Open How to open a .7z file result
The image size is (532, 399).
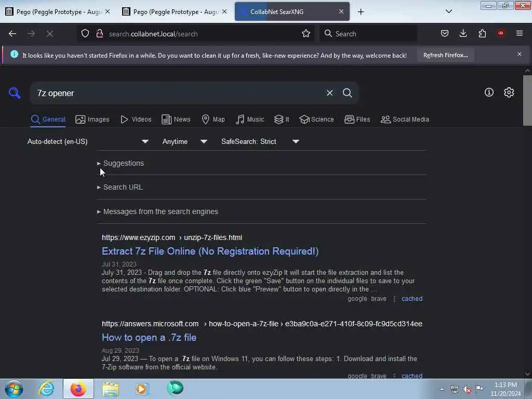pos(149,337)
